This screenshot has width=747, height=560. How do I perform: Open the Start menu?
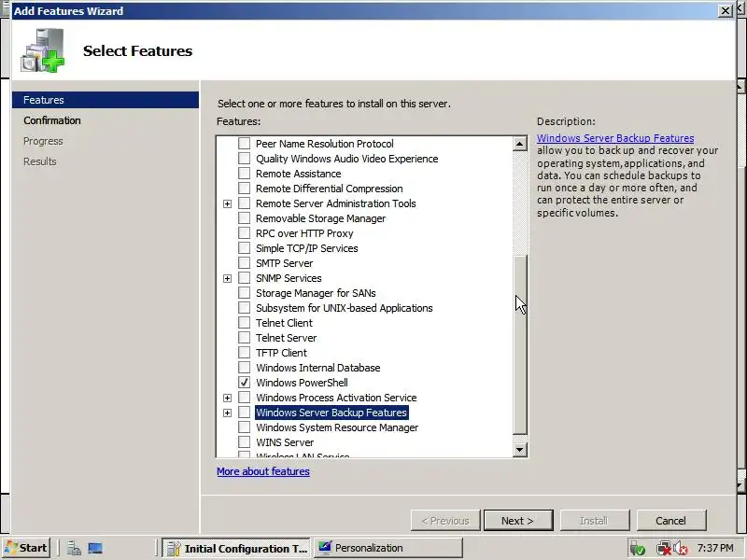click(26, 548)
